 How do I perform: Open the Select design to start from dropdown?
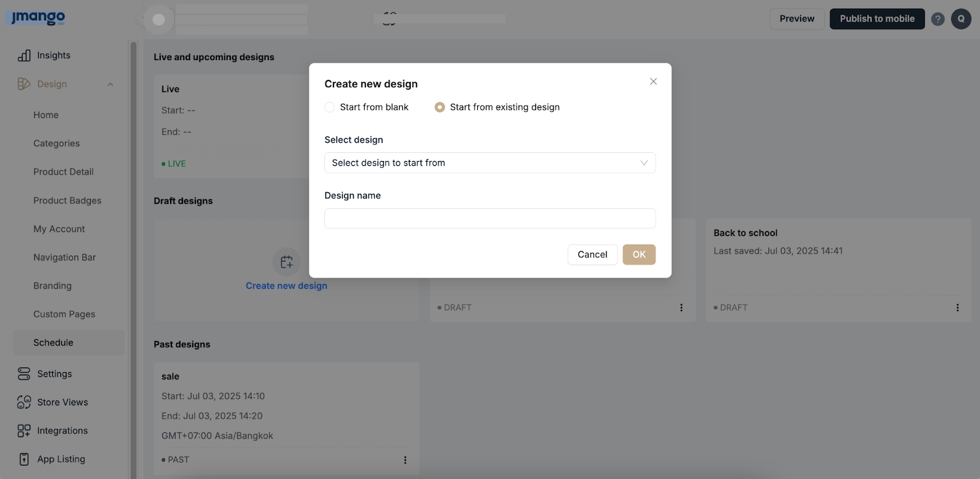[489, 163]
